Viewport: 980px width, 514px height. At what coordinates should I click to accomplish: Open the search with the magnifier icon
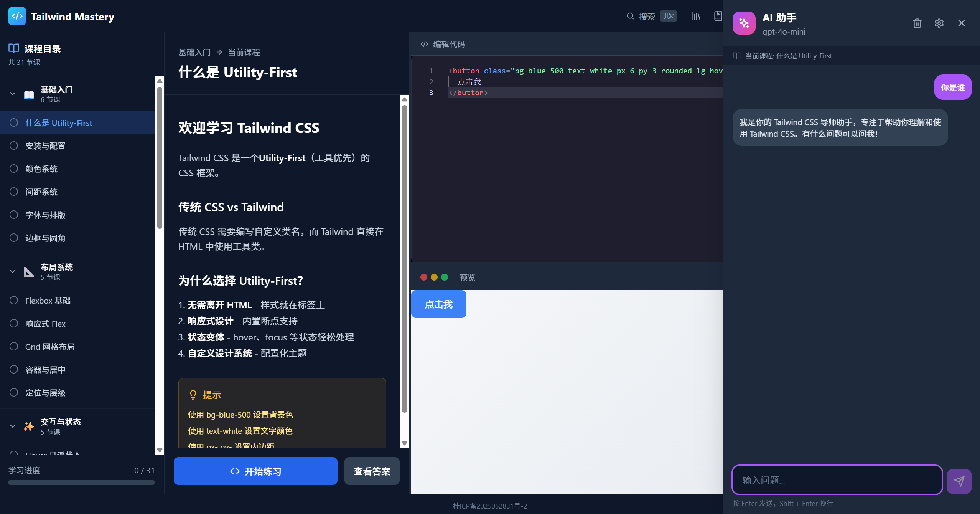click(630, 16)
